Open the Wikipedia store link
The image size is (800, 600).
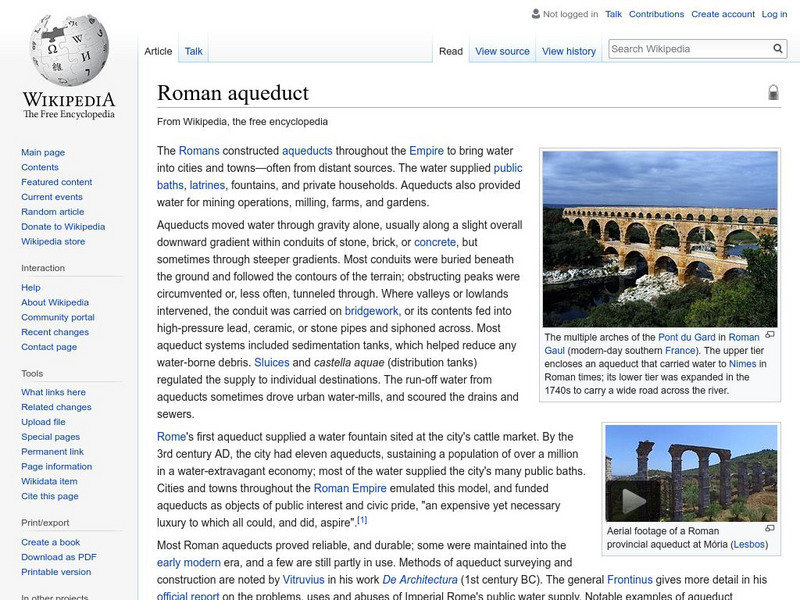coord(53,241)
